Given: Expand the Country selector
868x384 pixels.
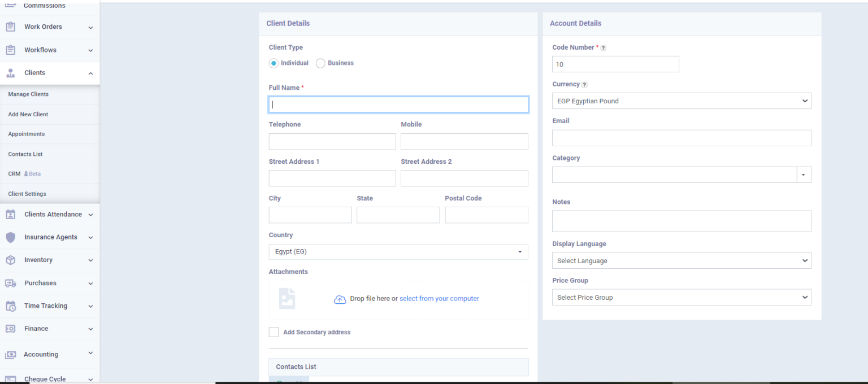Looking at the screenshot, I should [398, 252].
